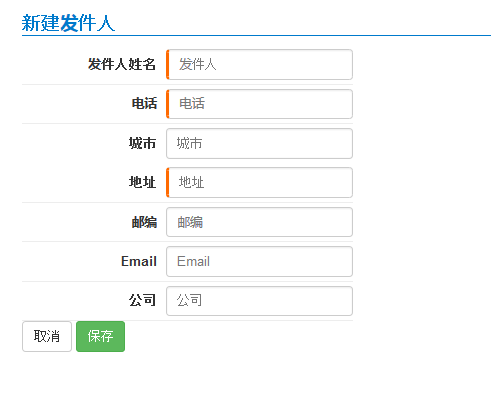Click the 邮编 label text

[144, 222]
